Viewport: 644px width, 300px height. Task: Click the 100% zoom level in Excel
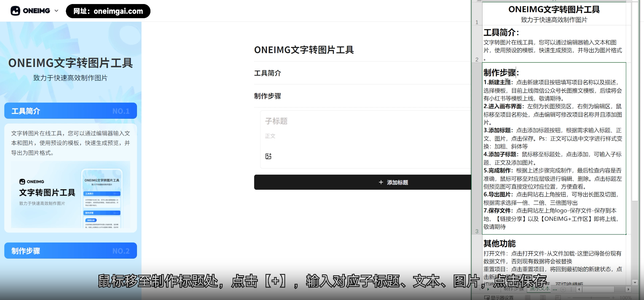tap(626, 298)
